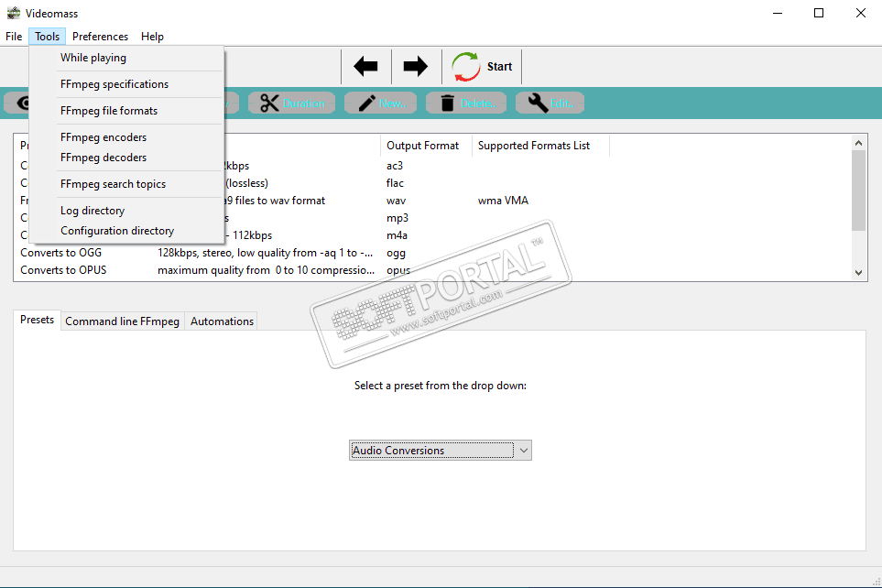Close the open Tools menu
The image size is (882, 588).
[x=48, y=36]
